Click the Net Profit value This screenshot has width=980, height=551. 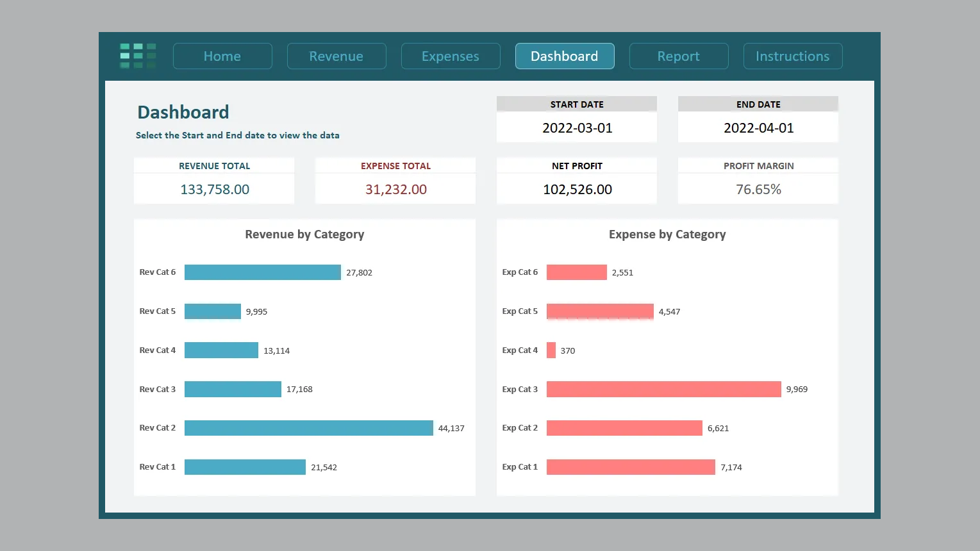click(x=577, y=190)
